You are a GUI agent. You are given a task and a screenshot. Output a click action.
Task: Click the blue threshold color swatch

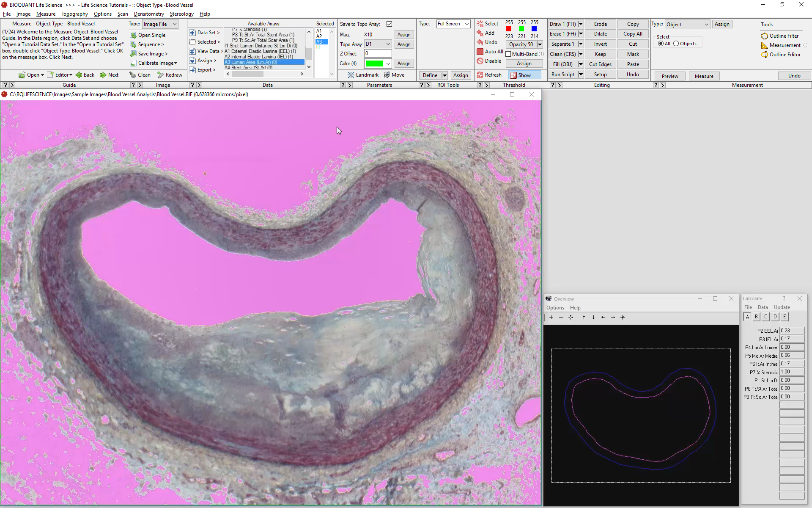534,29
